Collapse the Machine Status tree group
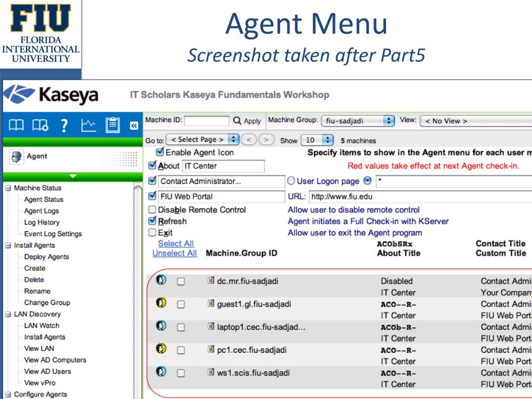The image size is (532, 399). coord(8,188)
